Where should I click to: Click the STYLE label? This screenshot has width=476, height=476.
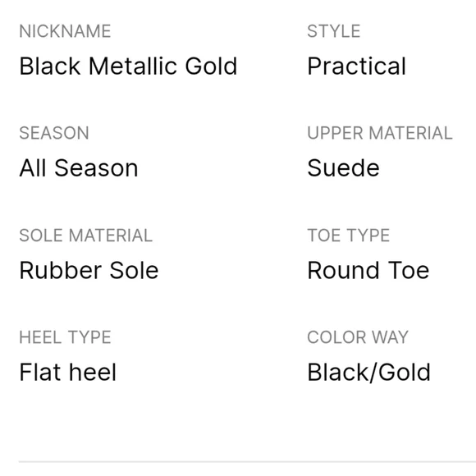(334, 31)
